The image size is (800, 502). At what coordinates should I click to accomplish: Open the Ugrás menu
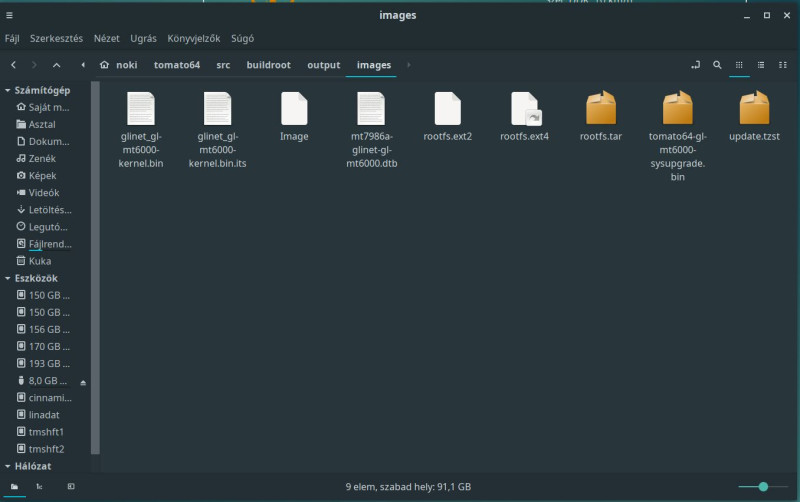pyautogui.click(x=143, y=39)
